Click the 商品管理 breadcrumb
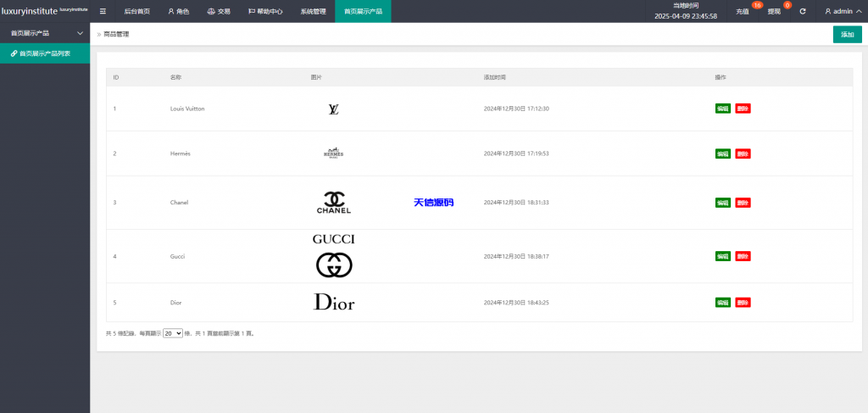This screenshot has height=413, width=868. coord(116,34)
